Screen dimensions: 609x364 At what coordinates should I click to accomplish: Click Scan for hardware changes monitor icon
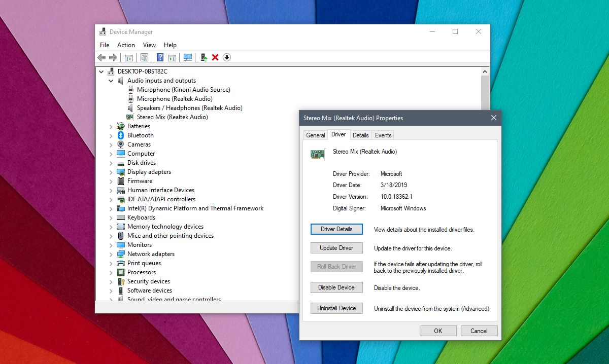[x=188, y=57]
